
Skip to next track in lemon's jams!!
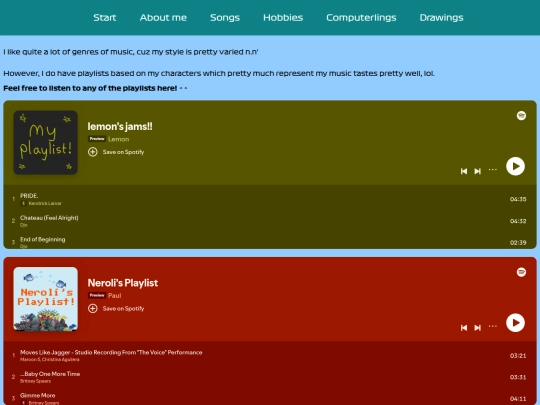pyautogui.click(x=477, y=171)
